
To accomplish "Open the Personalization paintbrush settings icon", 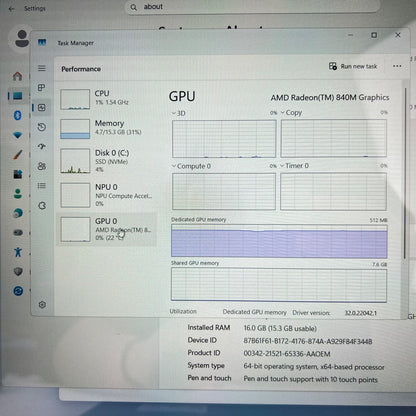I will [18, 154].
